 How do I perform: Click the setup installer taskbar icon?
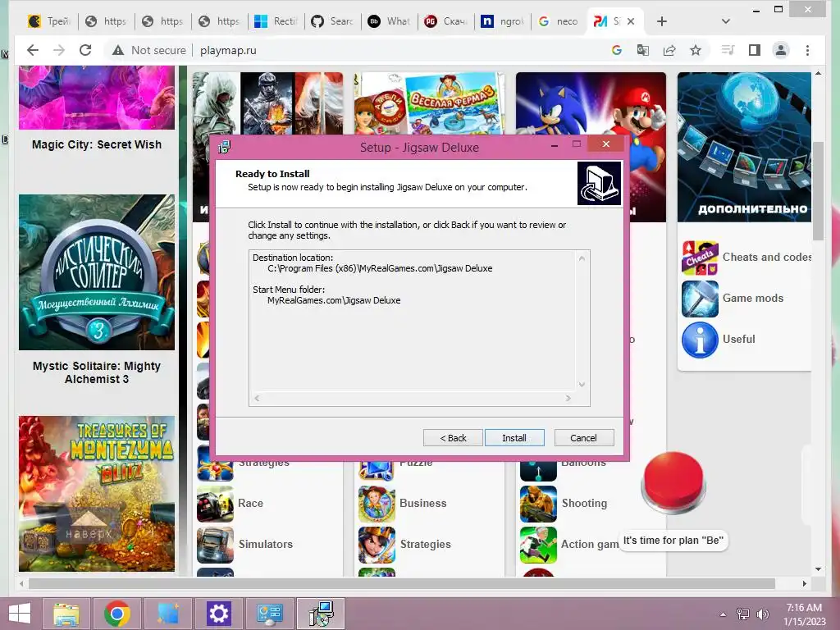click(321, 614)
